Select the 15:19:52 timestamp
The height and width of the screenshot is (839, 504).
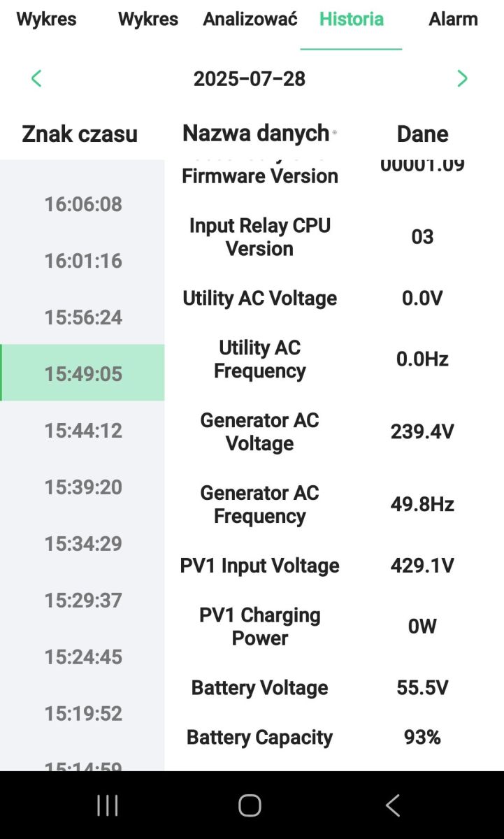tap(82, 713)
